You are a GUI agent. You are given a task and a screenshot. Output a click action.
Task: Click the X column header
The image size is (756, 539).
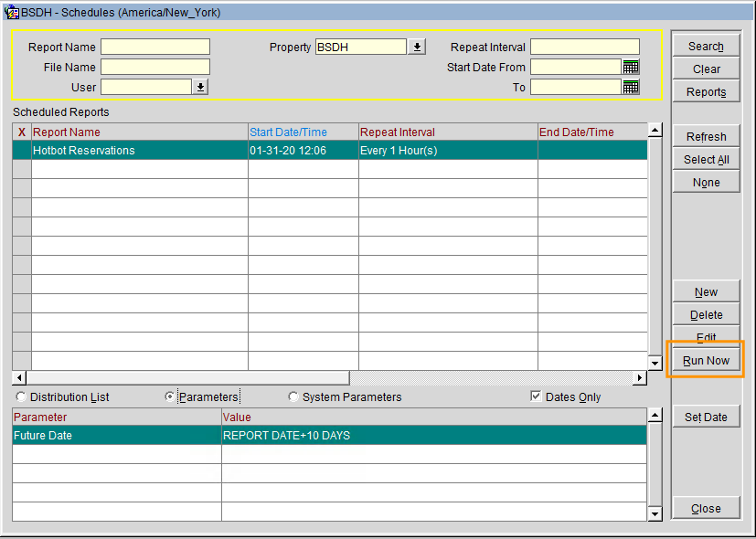22,132
